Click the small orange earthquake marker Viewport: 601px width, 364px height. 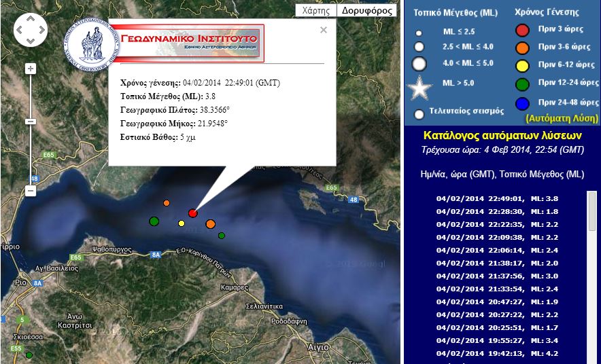[x=167, y=203]
